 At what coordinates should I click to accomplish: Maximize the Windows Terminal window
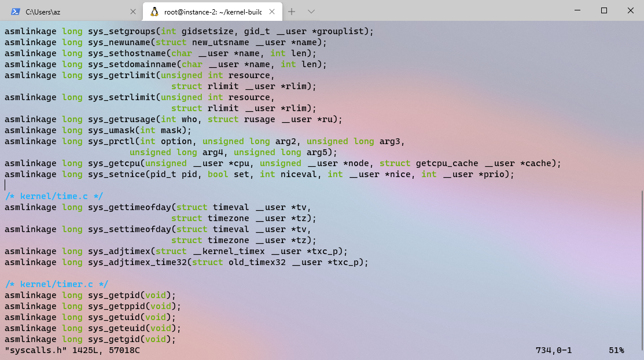click(603, 10)
